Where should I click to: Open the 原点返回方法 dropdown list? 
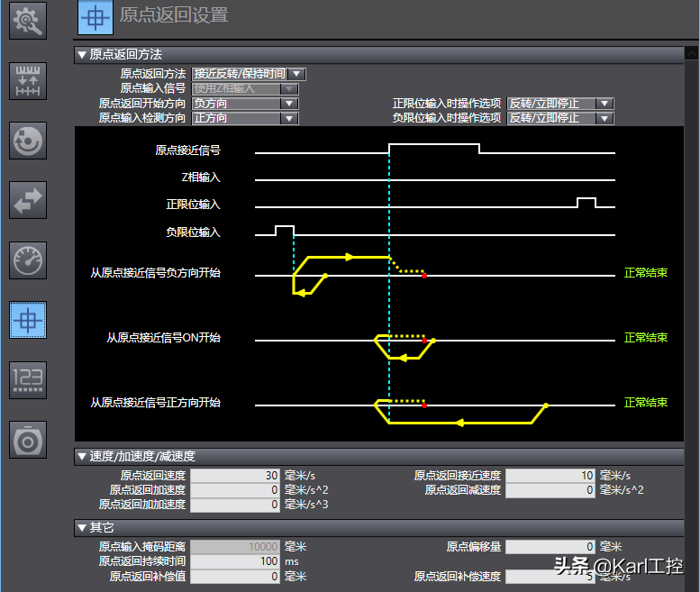pos(297,74)
